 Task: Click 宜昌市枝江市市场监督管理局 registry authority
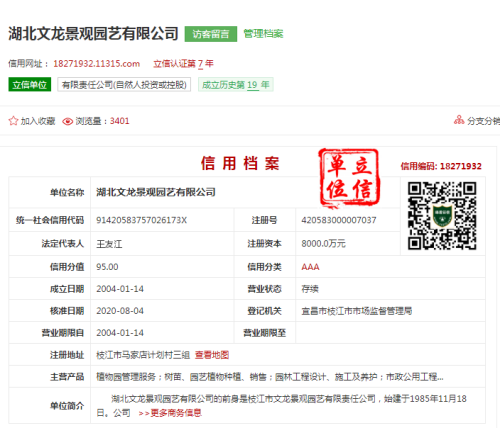(357, 311)
